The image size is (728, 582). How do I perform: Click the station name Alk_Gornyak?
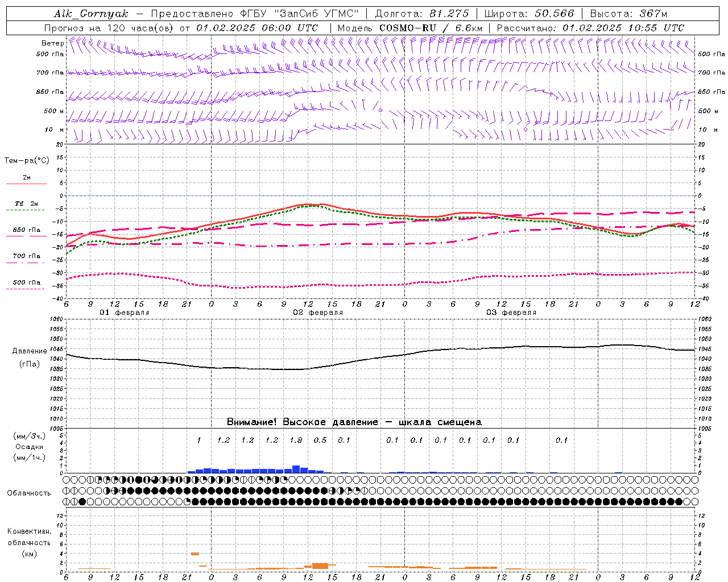[92, 14]
